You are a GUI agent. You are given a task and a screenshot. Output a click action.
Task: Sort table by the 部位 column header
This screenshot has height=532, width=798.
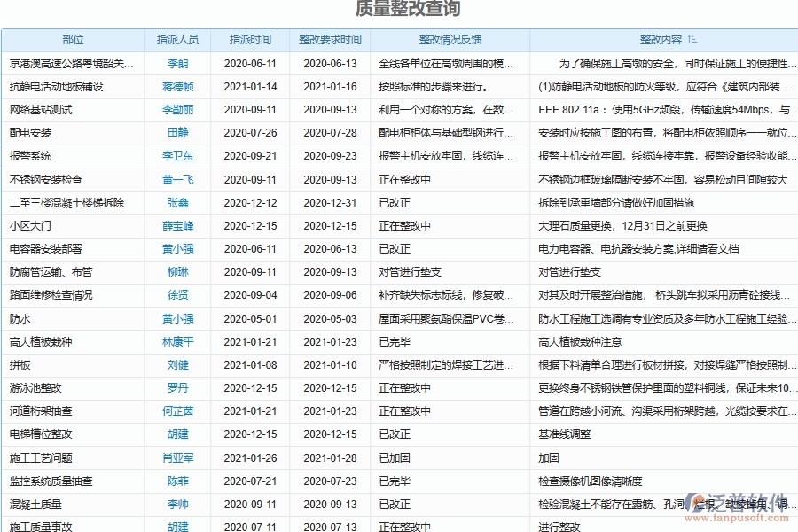[72, 39]
